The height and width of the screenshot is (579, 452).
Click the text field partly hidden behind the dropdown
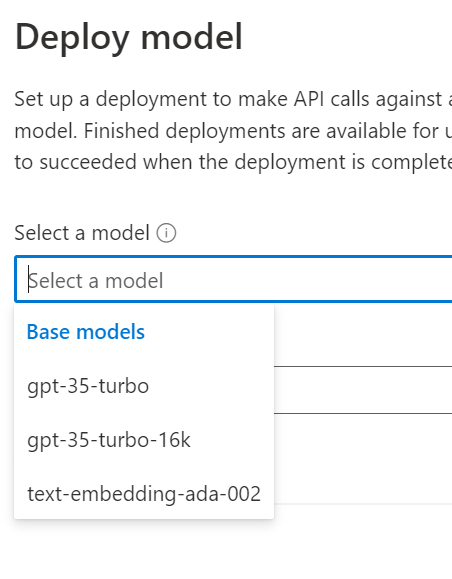[363, 390]
